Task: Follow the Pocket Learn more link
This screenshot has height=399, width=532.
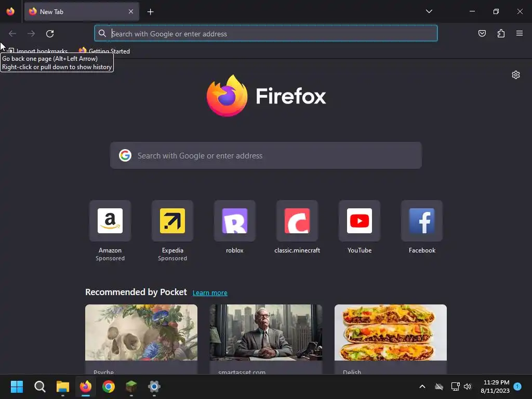Action: pos(210,293)
